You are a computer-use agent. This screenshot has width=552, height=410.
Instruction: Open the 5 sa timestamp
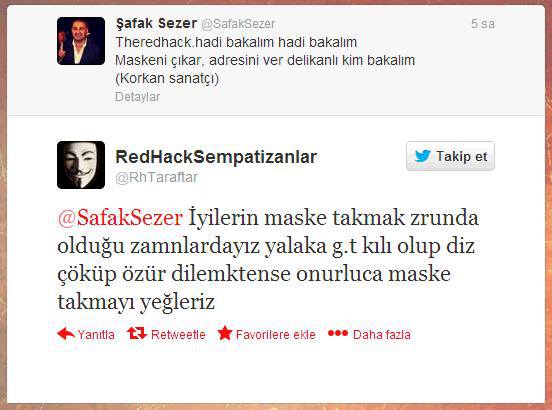(483, 24)
